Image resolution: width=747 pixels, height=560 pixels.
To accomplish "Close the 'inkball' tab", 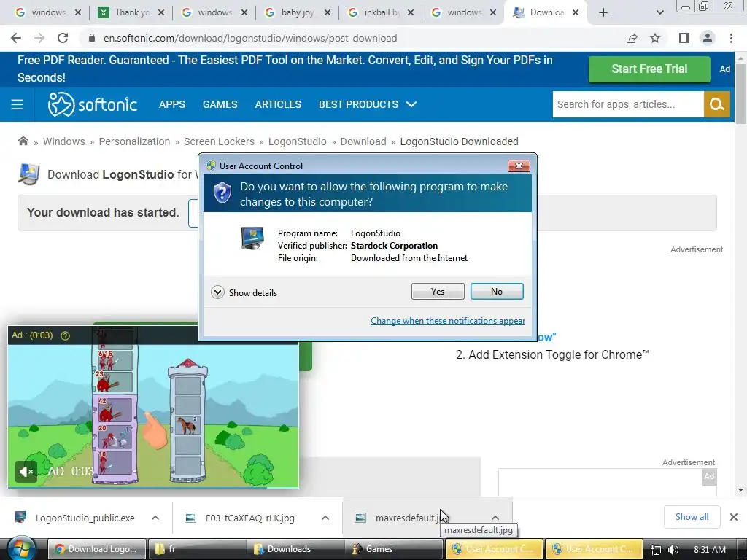I will click(411, 12).
